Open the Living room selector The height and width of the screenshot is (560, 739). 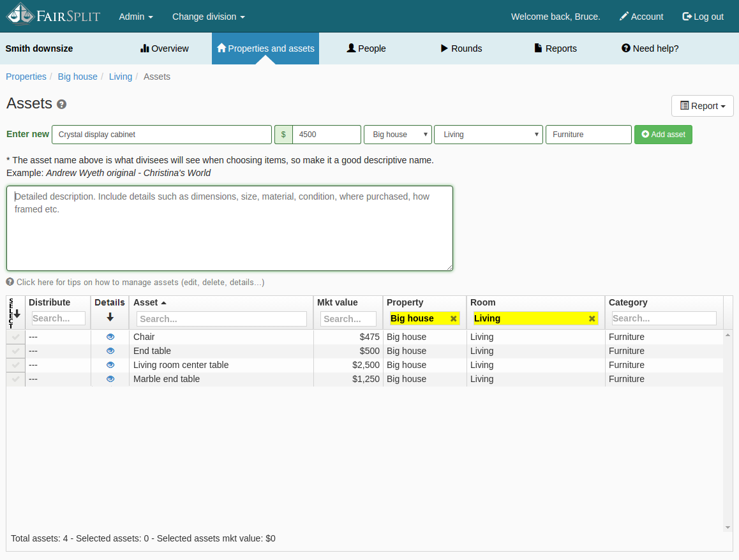point(488,135)
